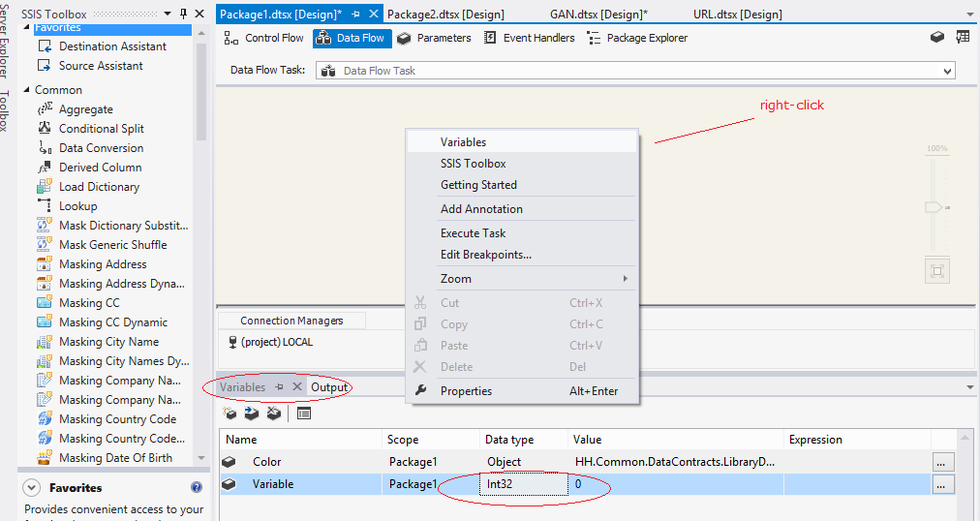Switch to the Output window tab

pyautogui.click(x=328, y=387)
